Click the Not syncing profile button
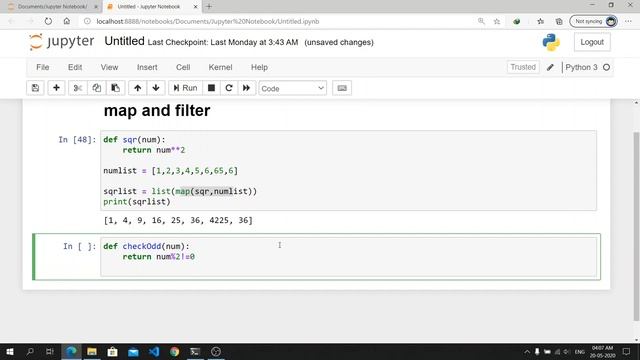 (593, 21)
